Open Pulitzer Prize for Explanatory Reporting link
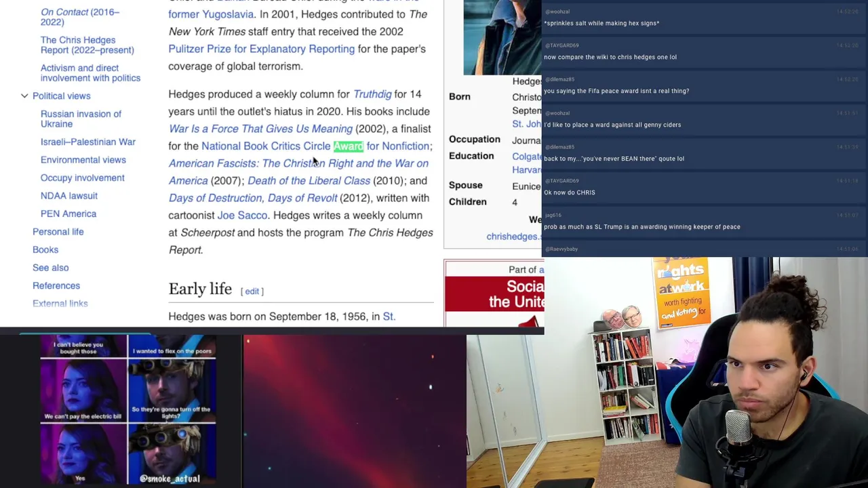Viewport: 868px width, 488px height. [x=261, y=49]
